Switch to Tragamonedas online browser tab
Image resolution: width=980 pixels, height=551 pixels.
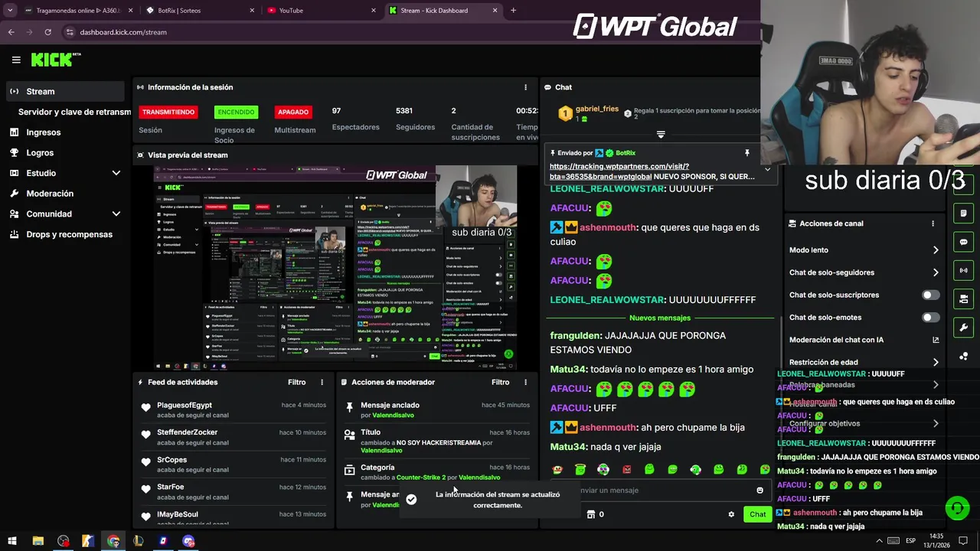79,11
